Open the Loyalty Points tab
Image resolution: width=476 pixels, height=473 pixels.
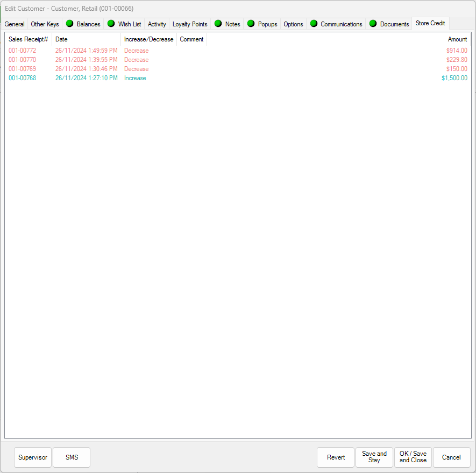coord(189,24)
